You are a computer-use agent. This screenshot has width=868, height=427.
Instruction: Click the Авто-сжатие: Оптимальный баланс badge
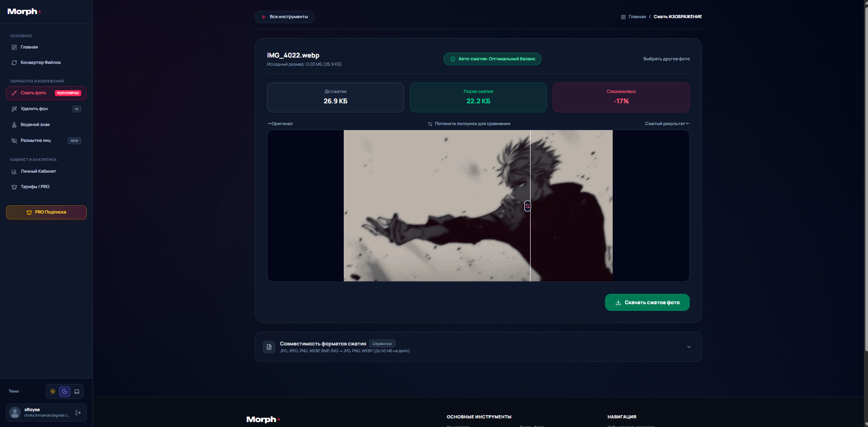492,59
